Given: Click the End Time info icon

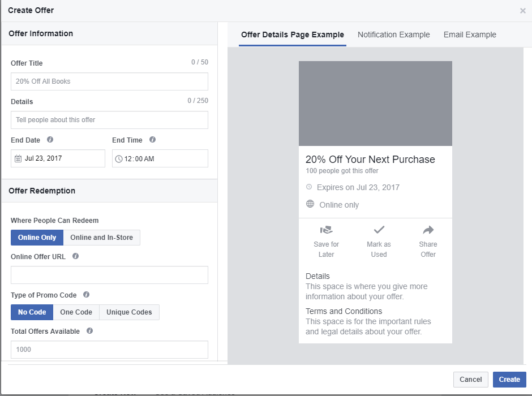Looking at the screenshot, I should (152, 140).
